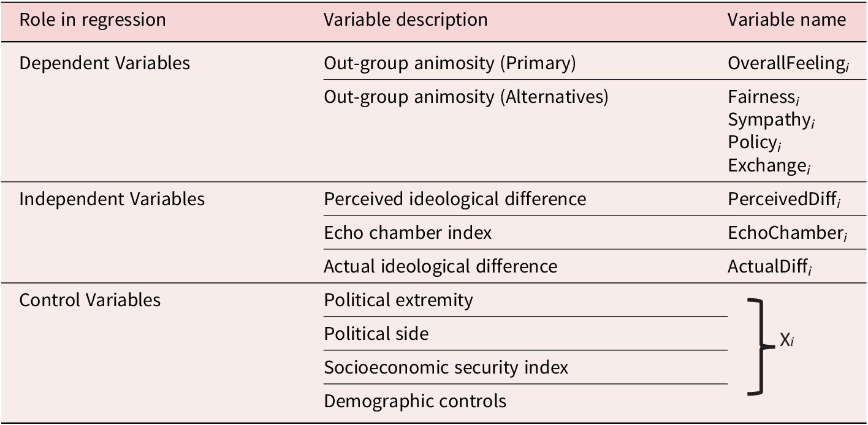This screenshot has width=868, height=425.
Task: Click the "Variable name" column header
Action: coord(786,20)
